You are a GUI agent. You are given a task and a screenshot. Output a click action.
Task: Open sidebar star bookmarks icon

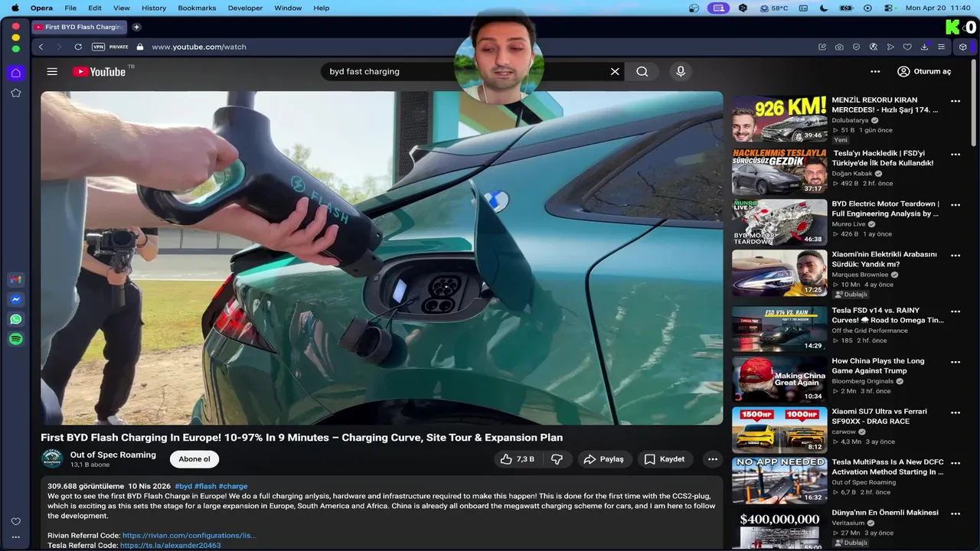[15, 93]
